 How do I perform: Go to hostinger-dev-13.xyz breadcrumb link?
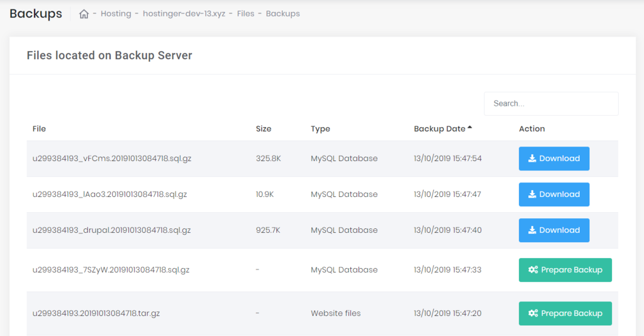pyautogui.click(x=184, y=14)
